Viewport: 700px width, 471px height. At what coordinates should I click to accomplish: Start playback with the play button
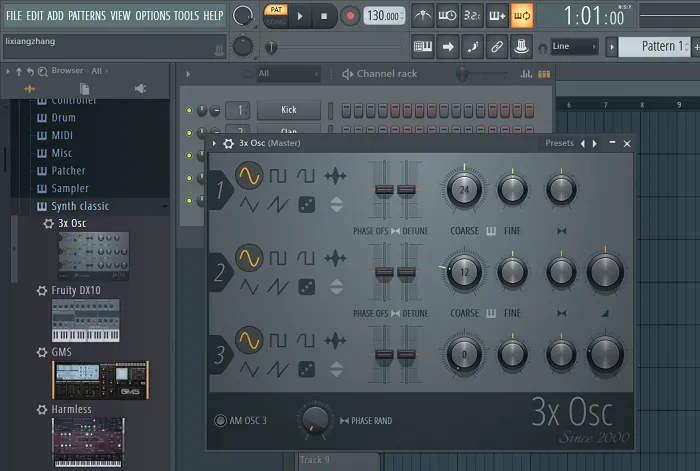(300, 16)
